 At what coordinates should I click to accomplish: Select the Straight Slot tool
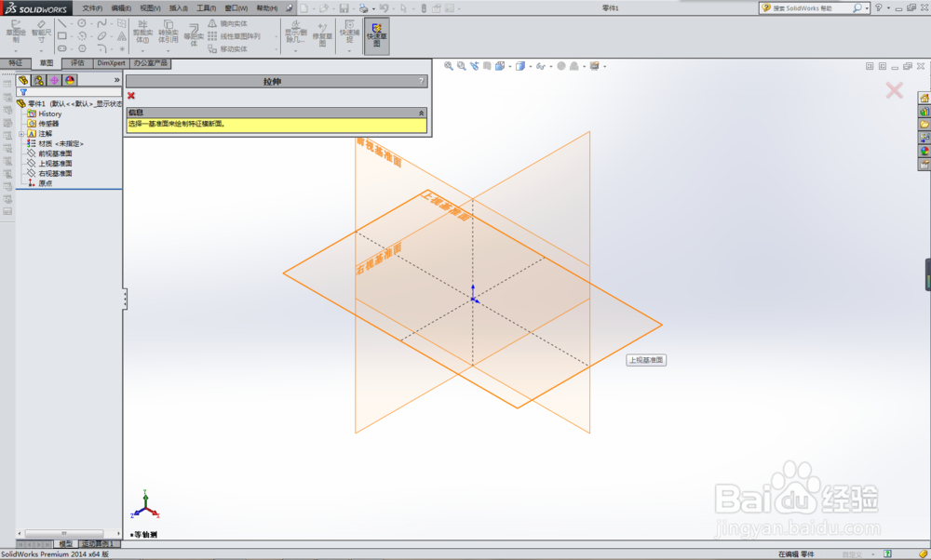61,48
